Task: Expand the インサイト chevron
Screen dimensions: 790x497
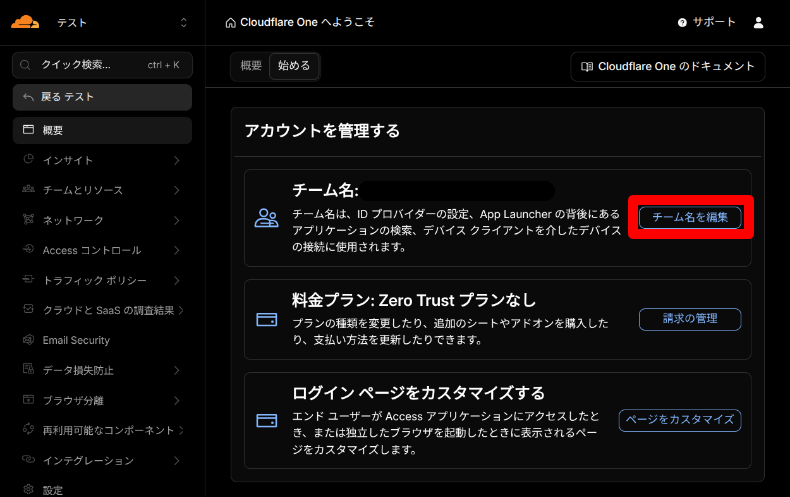Action: pos(177,160)
